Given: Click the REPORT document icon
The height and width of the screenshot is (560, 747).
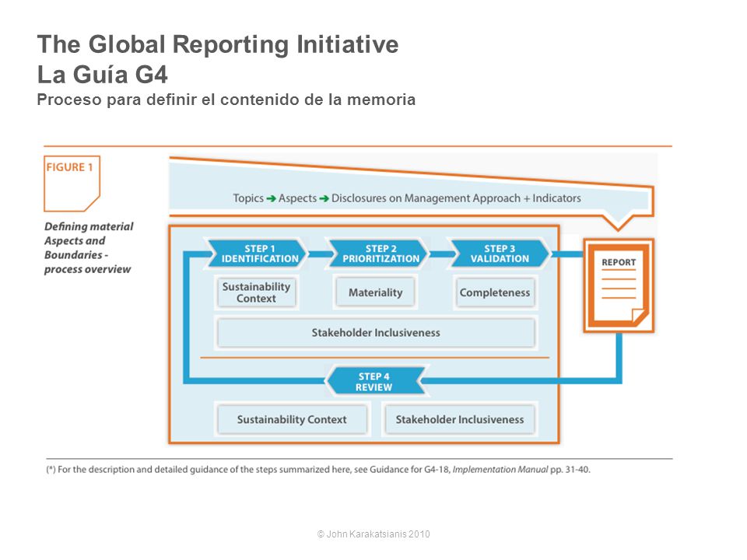Looking at the screenshot, I should tap(619, 285).
